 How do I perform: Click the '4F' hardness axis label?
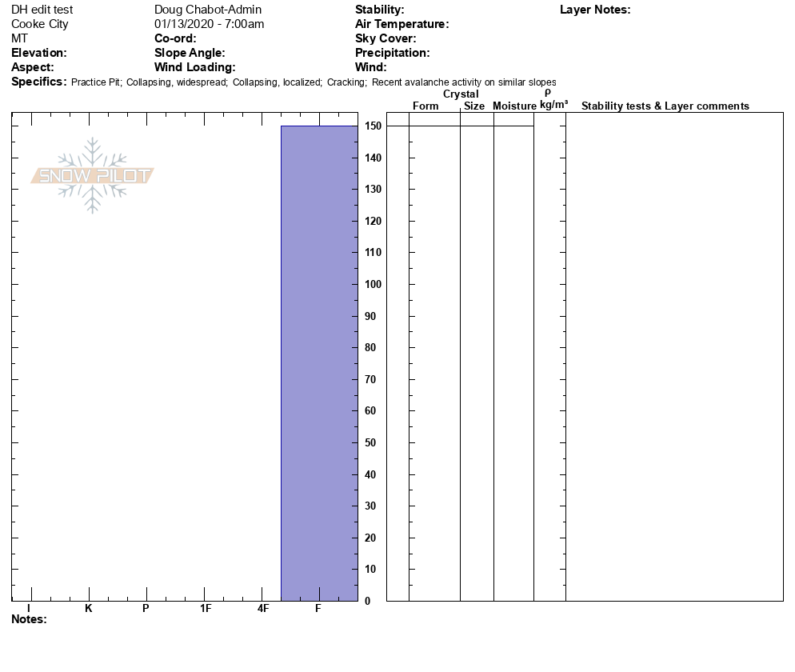point(263,608)
